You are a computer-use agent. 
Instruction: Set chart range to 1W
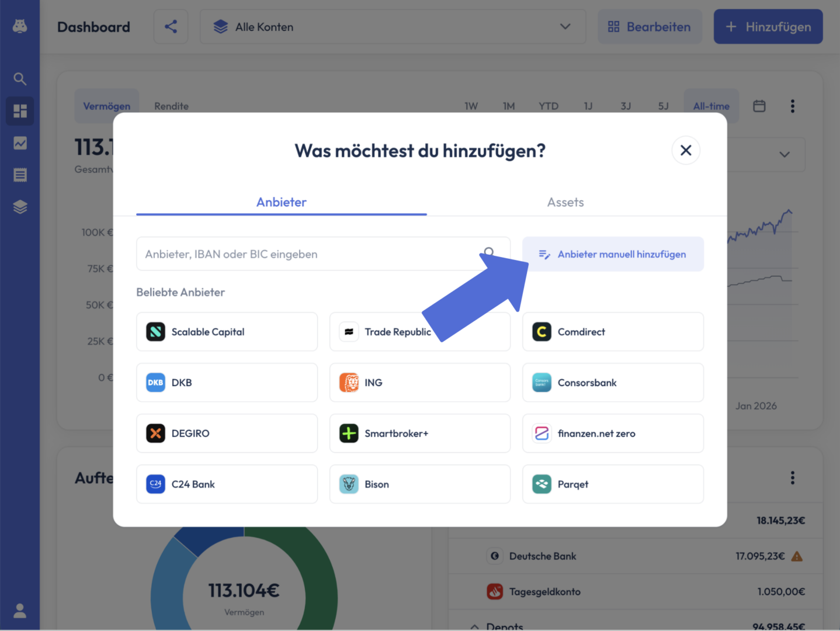[471, 106]
